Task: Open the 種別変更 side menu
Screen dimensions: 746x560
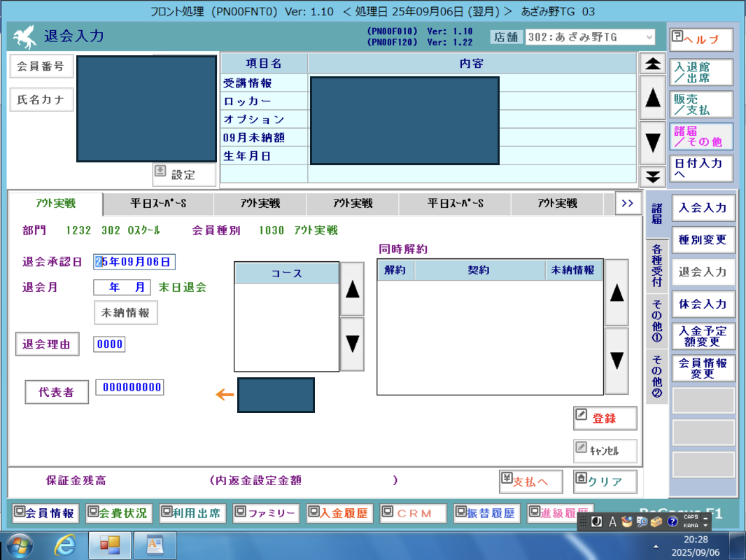Action: pyautogui.click(x=703, y=240)
